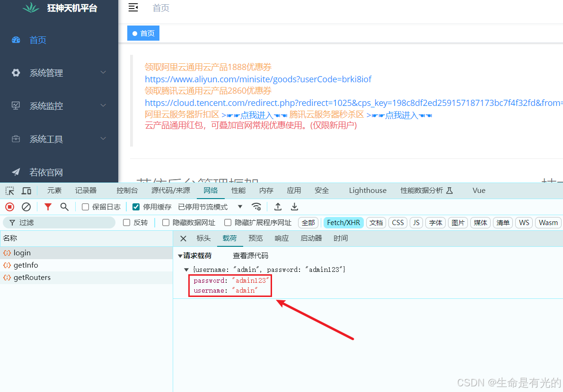Click the paper plane icon for 若依官网

coord(16,172)
